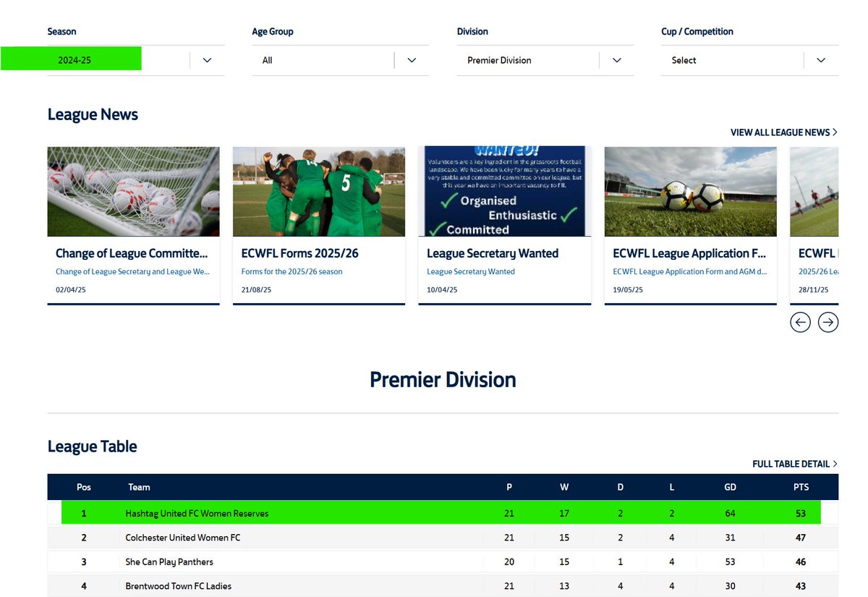The width and height of the screenshot is (868, 597).
Task: Click the League News heading
Action: click(x=93, y=114)
